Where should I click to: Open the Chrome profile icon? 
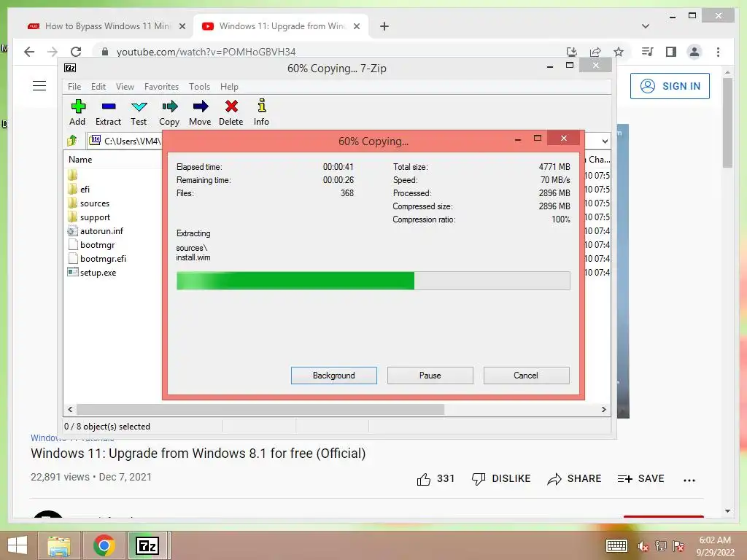pyautogui.click(x=694, y=52)
